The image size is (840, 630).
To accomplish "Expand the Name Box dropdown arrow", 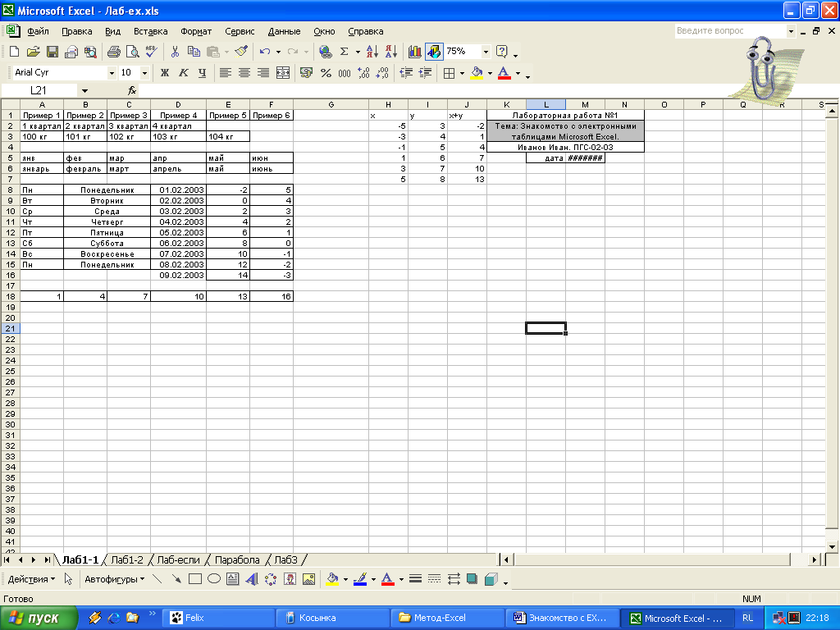I will click(84, 90).
